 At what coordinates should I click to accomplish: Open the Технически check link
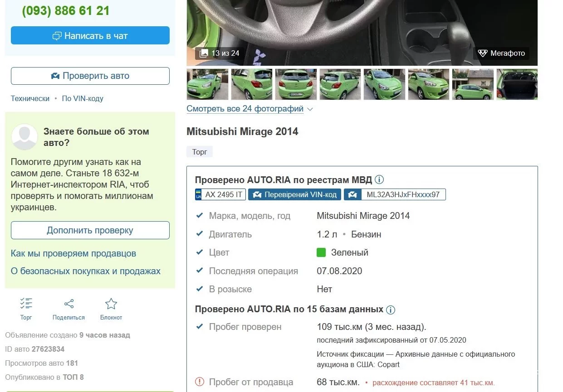30,98
